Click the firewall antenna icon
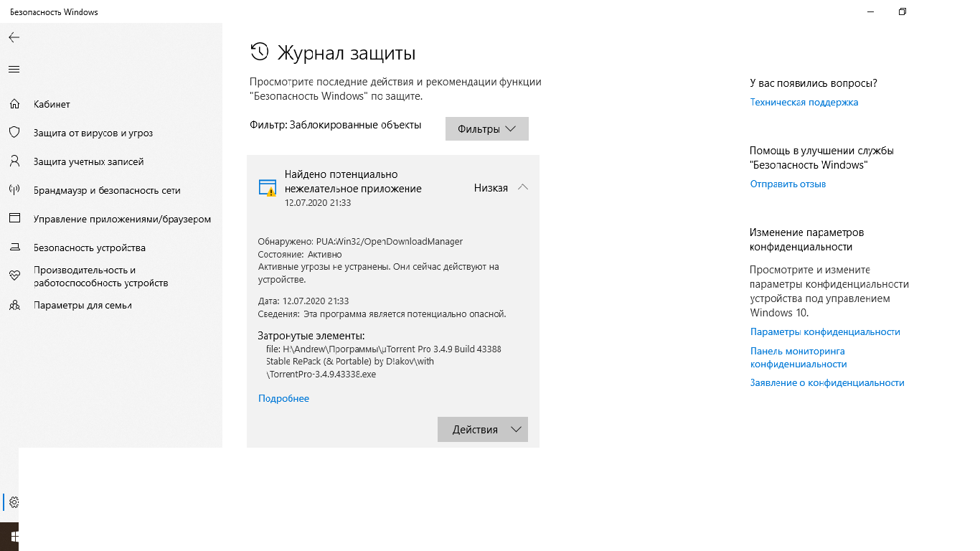Screen dimensions: 980x551 tap(14, 190)
